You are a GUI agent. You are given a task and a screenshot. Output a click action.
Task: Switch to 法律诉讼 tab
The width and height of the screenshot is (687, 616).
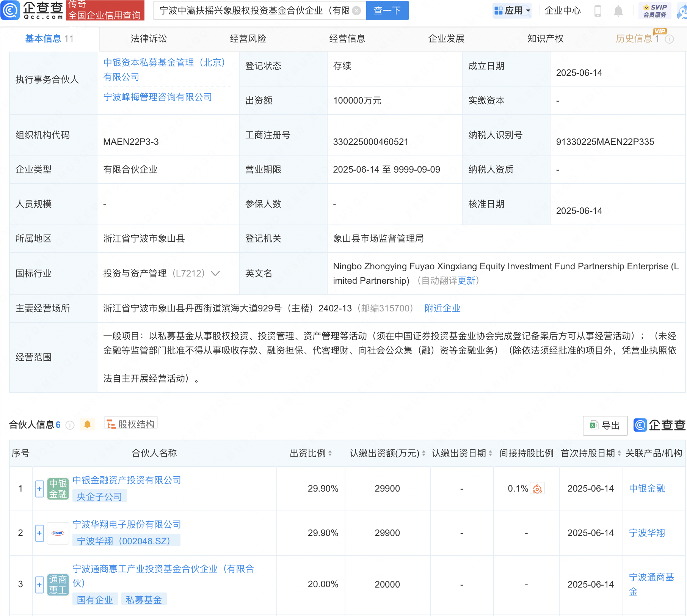(x=149, y=39)
